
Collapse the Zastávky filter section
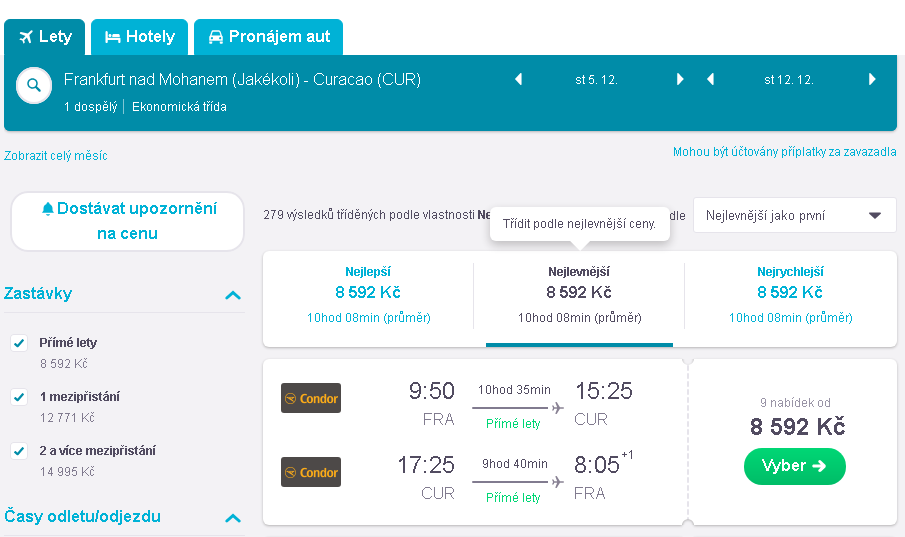coord(233,295)
